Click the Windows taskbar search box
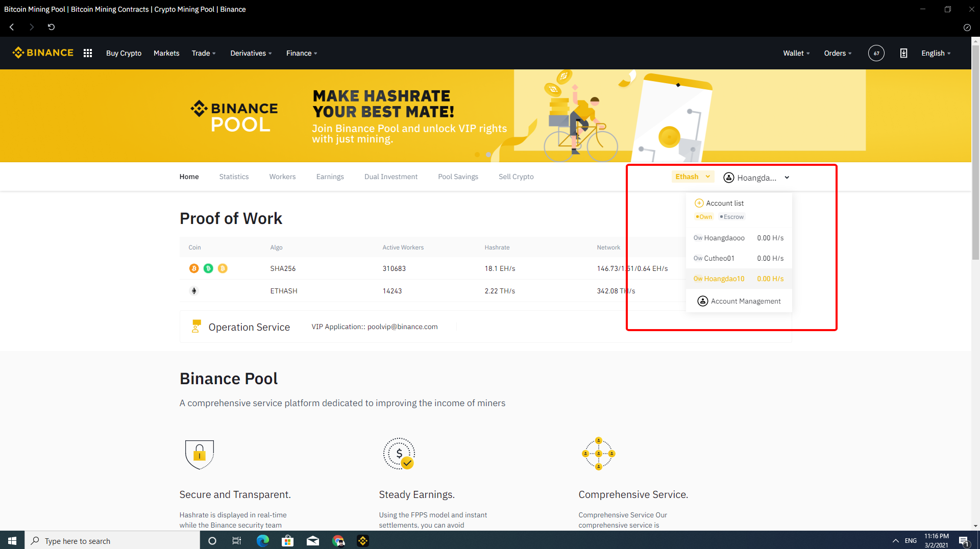 tap(112, 541)
